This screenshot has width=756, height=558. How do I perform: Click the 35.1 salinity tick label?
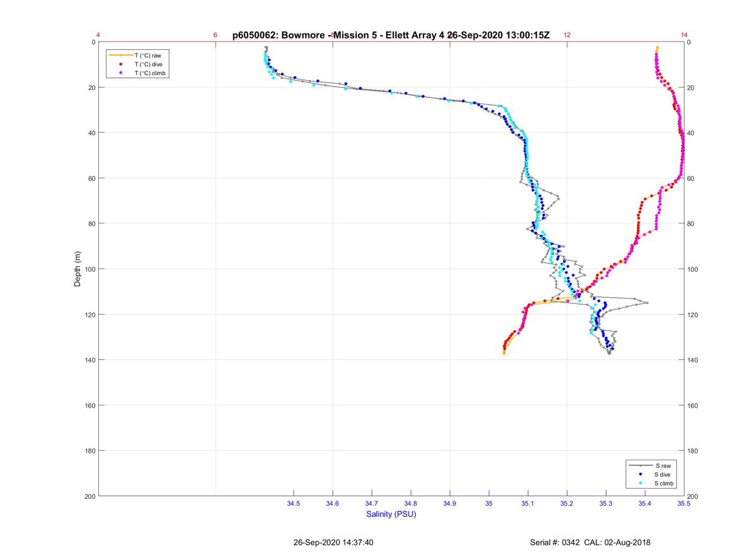point(528,503)
